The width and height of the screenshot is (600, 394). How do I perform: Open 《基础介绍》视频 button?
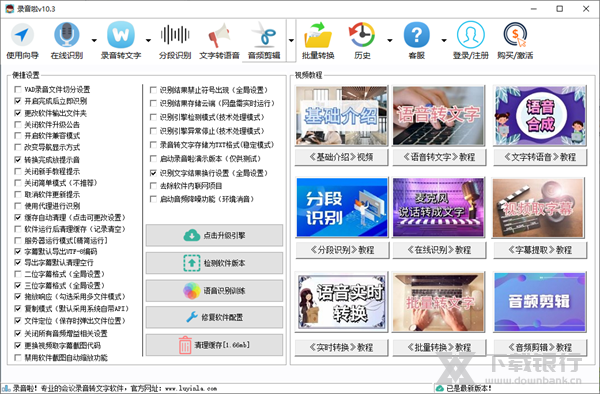pyautogui.click(x=341, y=157)
